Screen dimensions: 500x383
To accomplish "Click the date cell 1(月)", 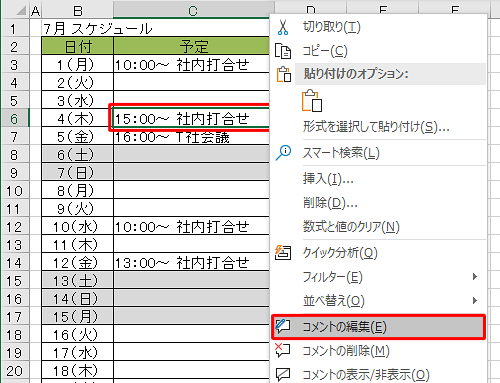I will point(78,64).
